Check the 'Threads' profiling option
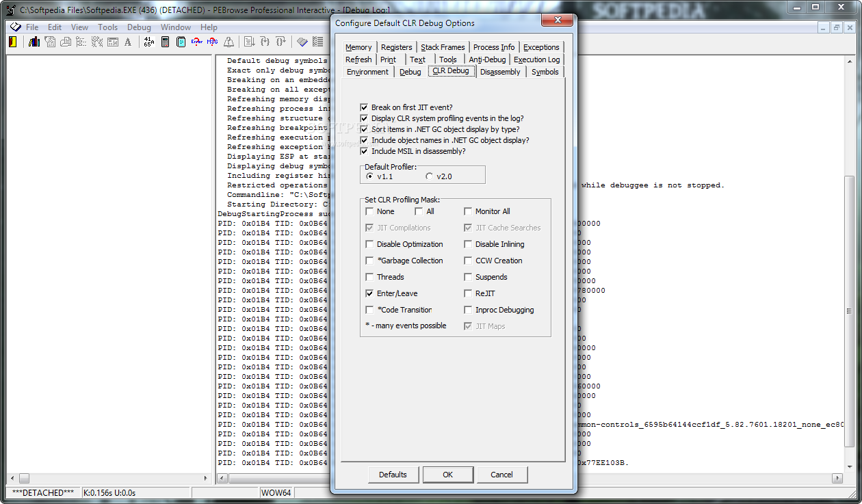Image resolution: width=862 pixels, height=504 pixels. (x=369, y=277)
